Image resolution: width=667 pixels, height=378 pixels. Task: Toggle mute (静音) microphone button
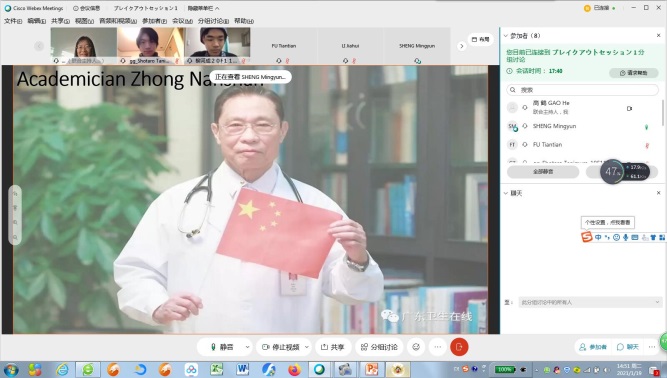[222, 347]
